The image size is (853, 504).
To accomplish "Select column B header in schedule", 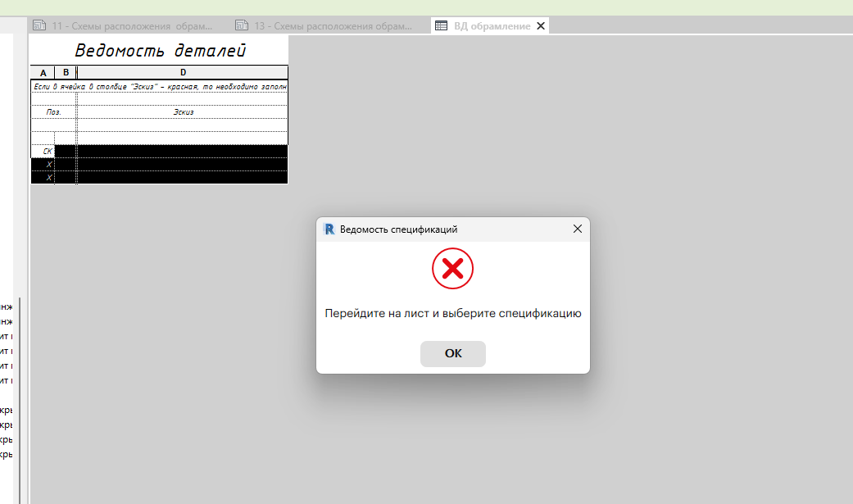I will (66, 72).
